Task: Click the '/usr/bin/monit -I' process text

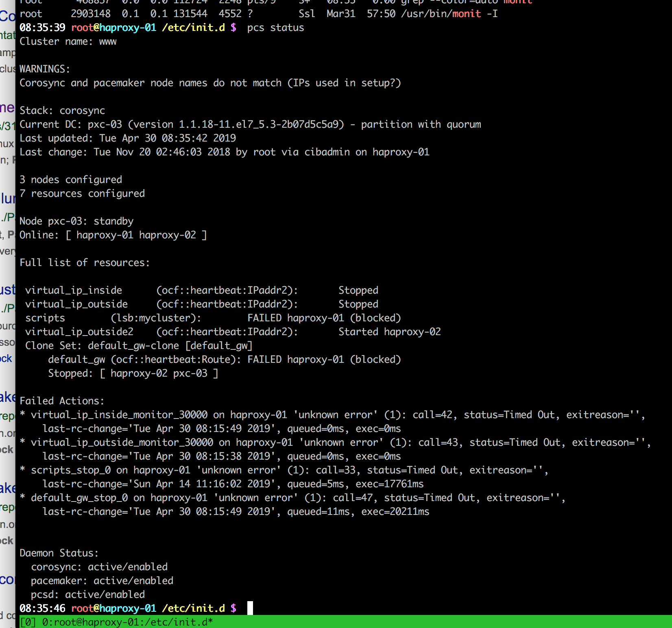Action: [449, 14]
